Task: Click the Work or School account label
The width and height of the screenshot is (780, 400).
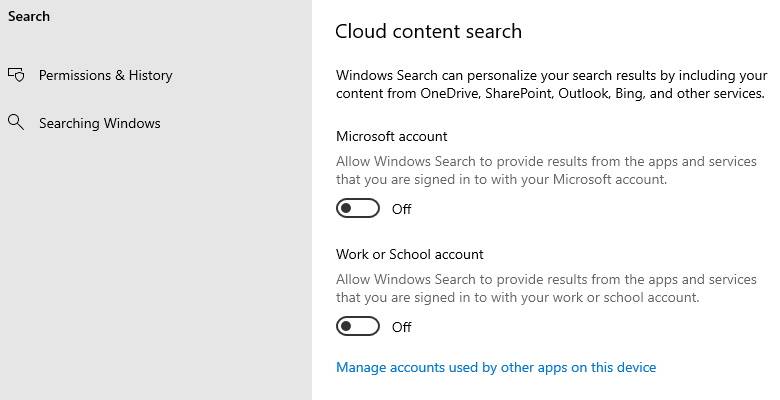Action: coord(409,254)
